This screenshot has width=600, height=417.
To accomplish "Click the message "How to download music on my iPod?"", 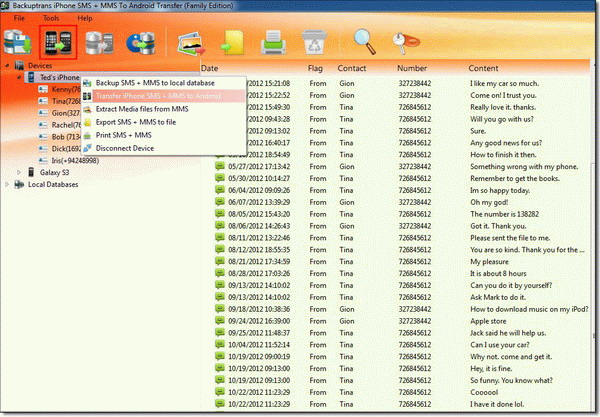I will pyautogui.click(x=529, y=309).
